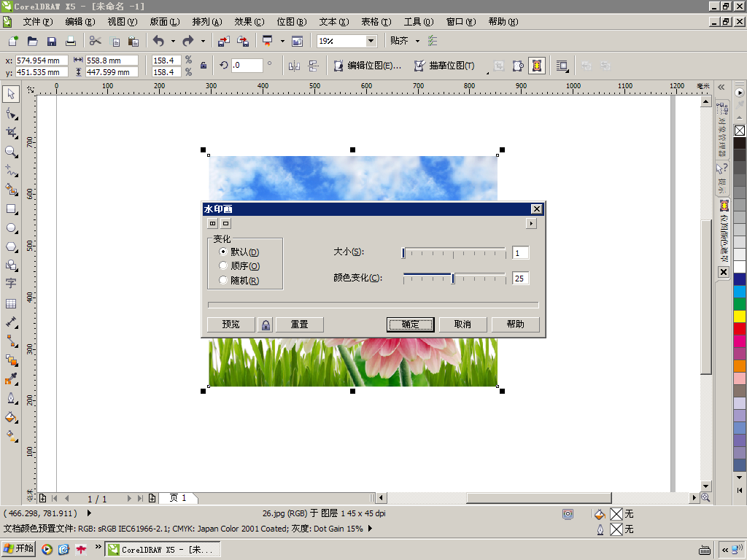
Task: Confirm with the 确定 button
Action: pyautogui.click(x=410, y=324)
